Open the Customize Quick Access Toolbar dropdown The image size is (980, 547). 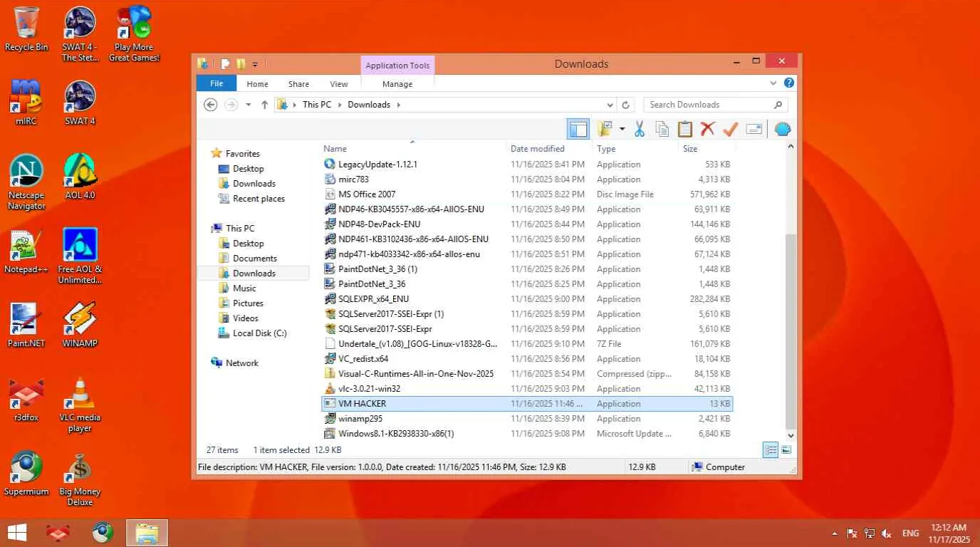255,64
